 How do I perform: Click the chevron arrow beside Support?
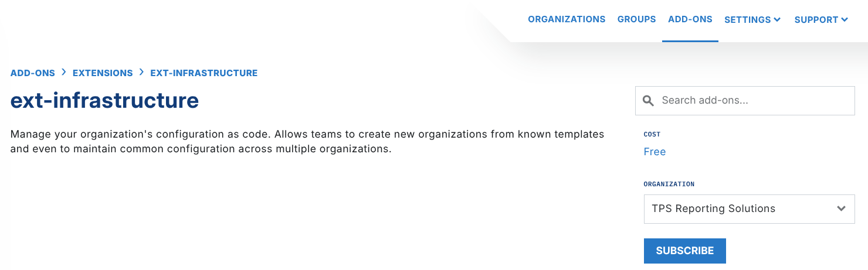845,19
